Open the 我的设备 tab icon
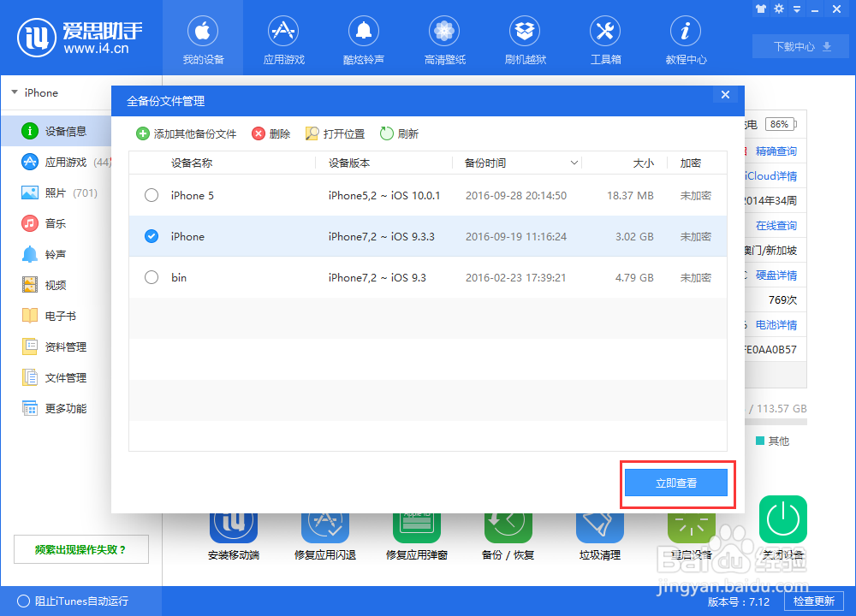Viewport: 856px width, 616px height. tap(203, 31)
